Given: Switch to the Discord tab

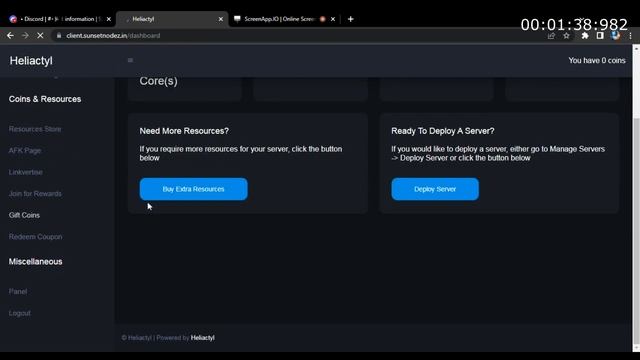Looking at the screenshot, I should [59, 19].
